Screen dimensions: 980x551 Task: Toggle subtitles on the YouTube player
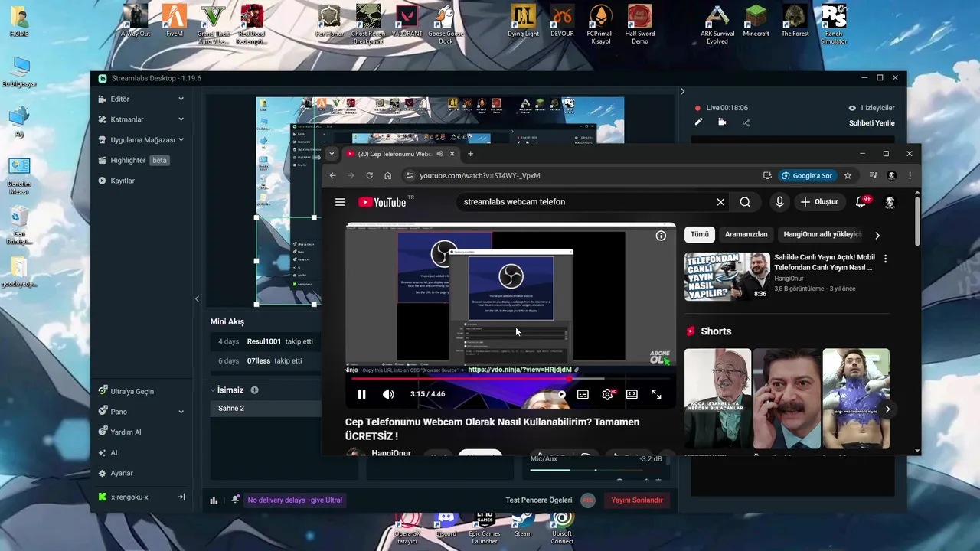coord(583,394)
